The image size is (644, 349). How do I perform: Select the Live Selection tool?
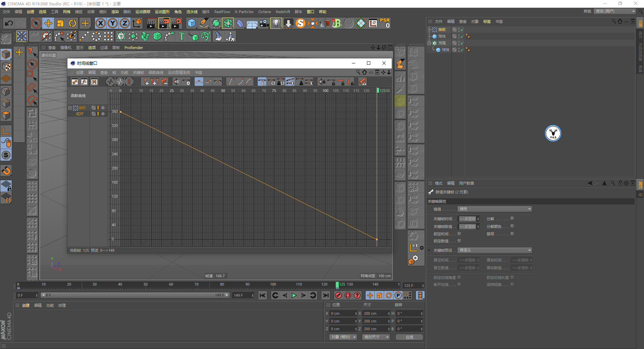point(36,23)
